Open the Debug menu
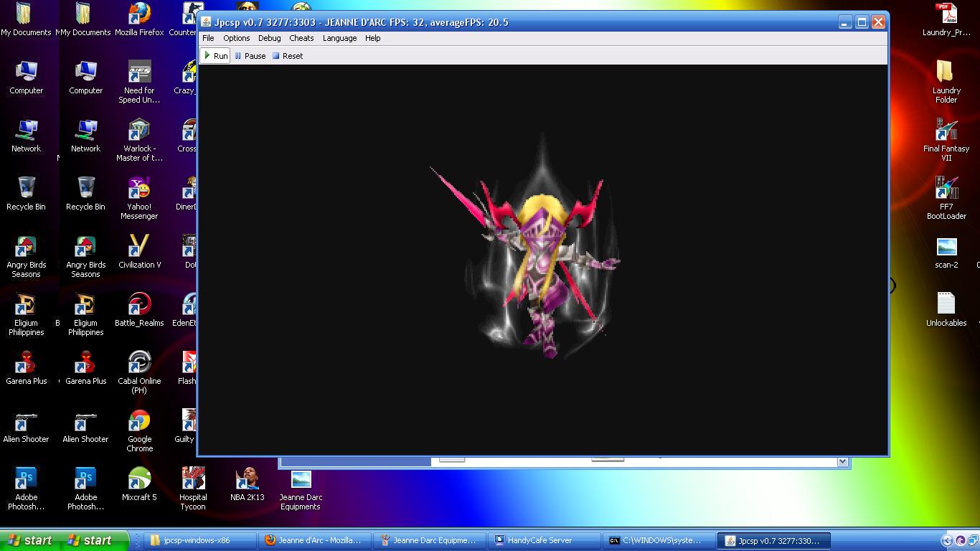 point(269,38)
